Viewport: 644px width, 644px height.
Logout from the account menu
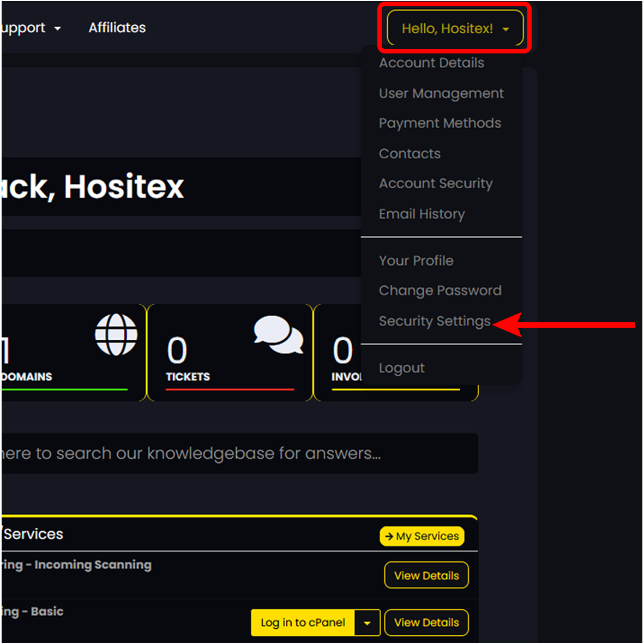(401, 368)
